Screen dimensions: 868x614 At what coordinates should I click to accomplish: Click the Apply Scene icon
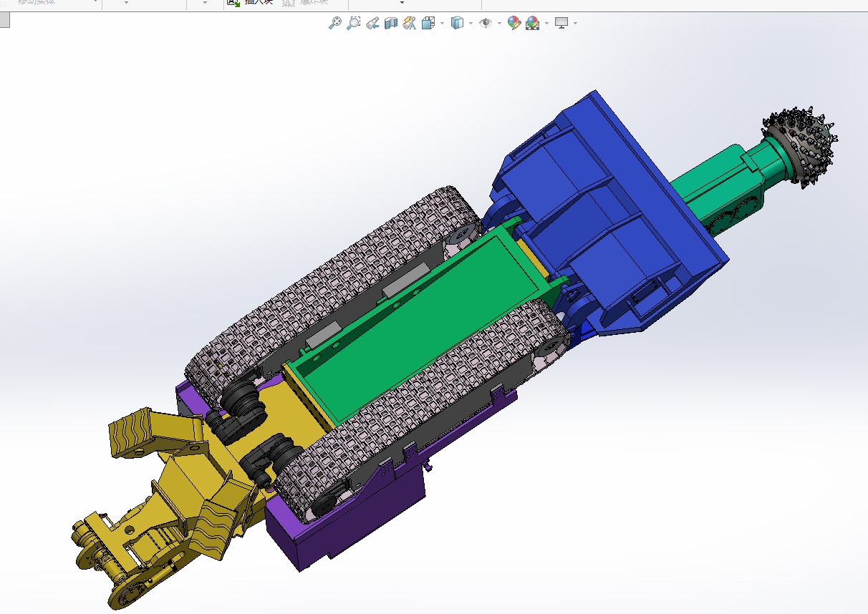click(533, 23)
